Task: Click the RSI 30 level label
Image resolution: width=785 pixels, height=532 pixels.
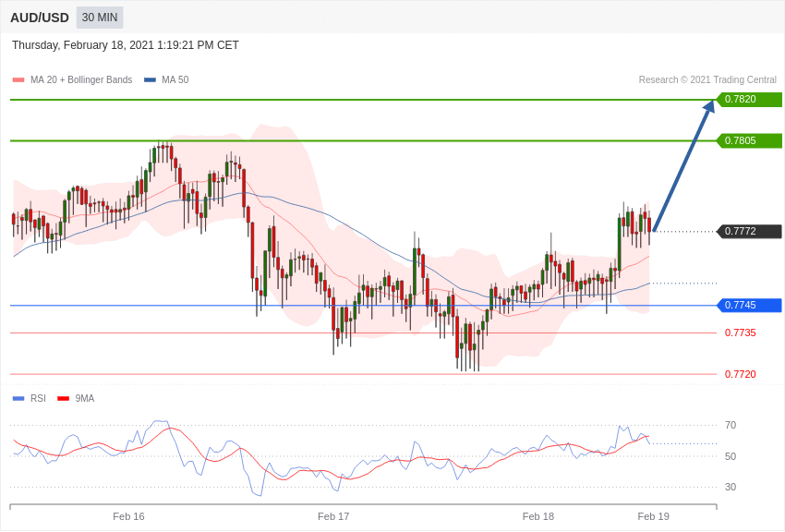Action: coord(731,487)
